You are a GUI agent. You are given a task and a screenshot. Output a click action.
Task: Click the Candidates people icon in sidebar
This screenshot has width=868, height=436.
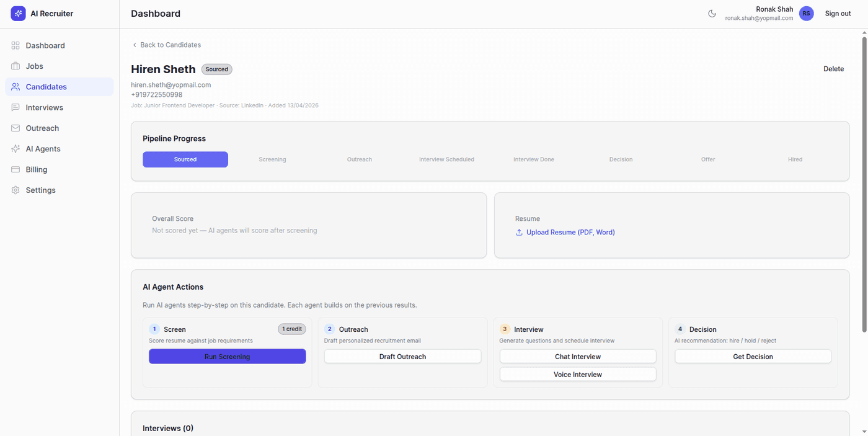click(15, 87)
